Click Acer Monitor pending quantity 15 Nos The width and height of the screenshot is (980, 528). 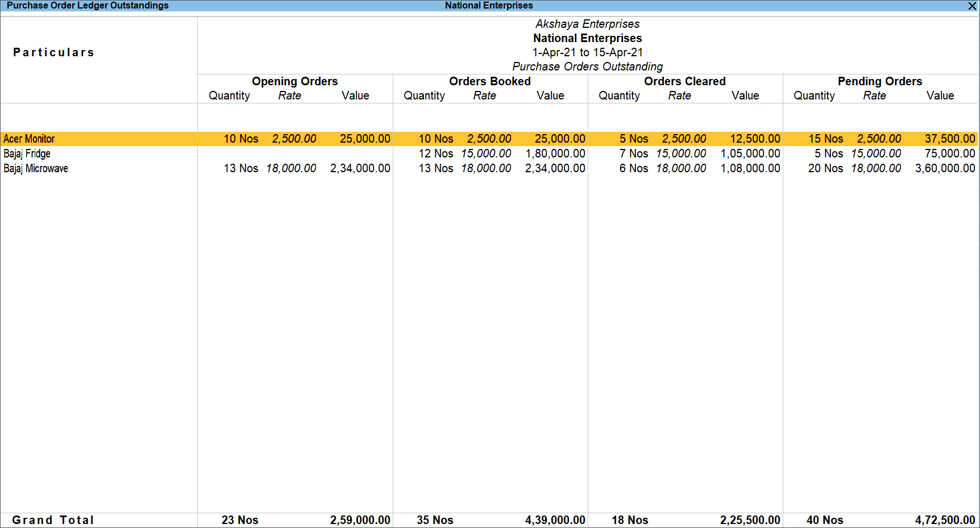pyautogui.click(x=826, y=139)
